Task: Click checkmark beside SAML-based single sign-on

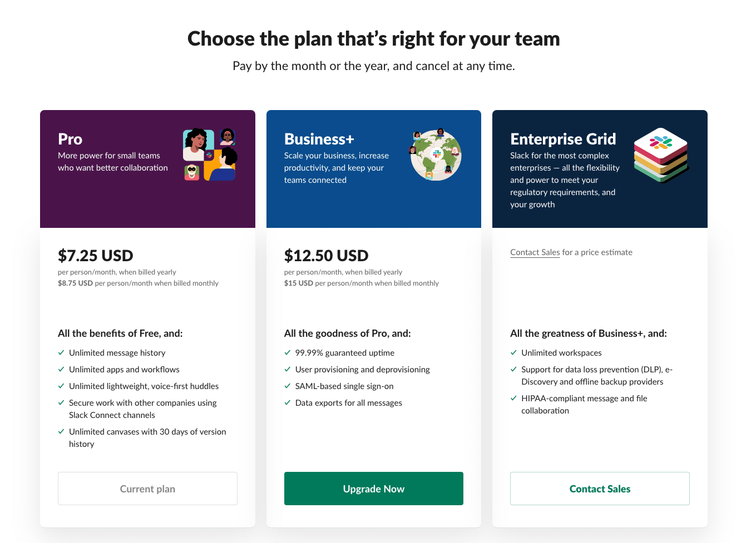Action: (x=288, y=386)
